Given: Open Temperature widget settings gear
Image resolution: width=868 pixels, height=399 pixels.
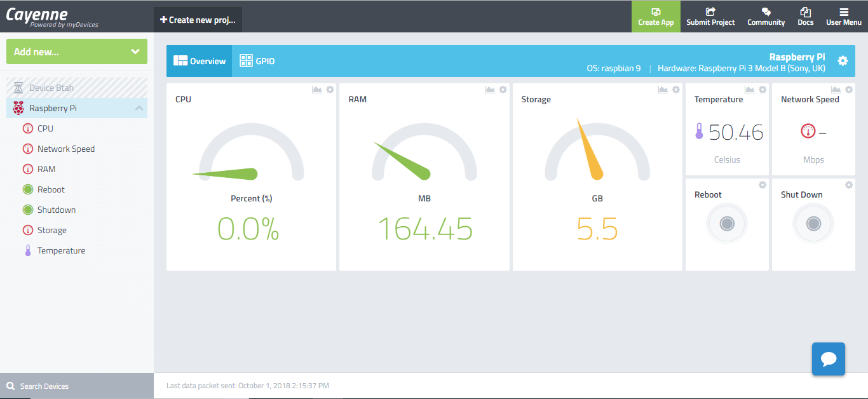Looking at the screenshot, I should 763,90.
